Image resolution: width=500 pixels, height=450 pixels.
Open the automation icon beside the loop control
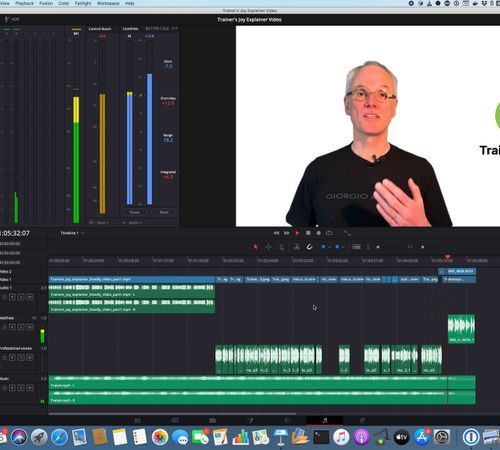click(347, 233)
